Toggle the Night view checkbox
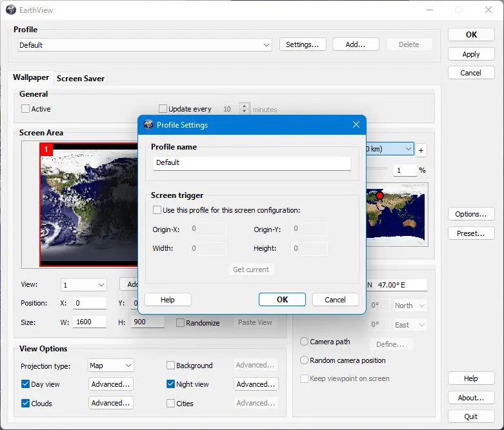The height and width of the screenshot is (430, 504). point(171,384)
